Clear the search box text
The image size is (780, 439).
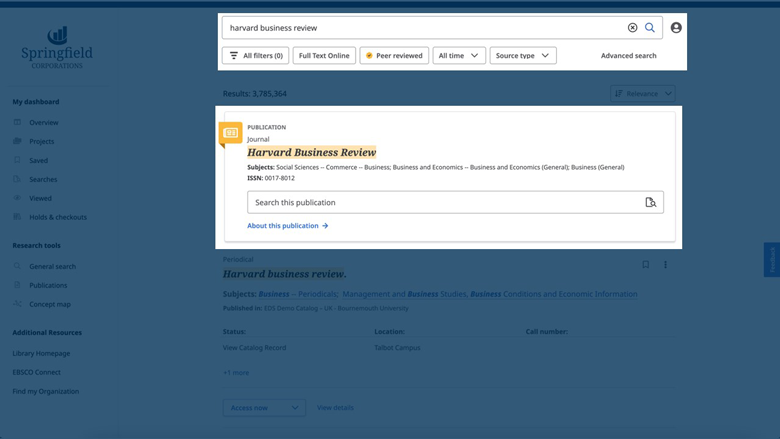pyautogui.click(x=632, y=28)
